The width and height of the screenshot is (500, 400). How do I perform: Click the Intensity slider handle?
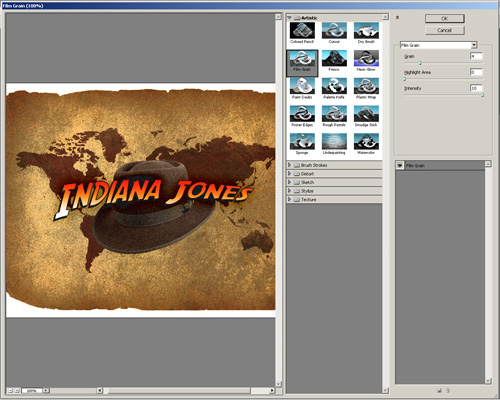point(482,95)
